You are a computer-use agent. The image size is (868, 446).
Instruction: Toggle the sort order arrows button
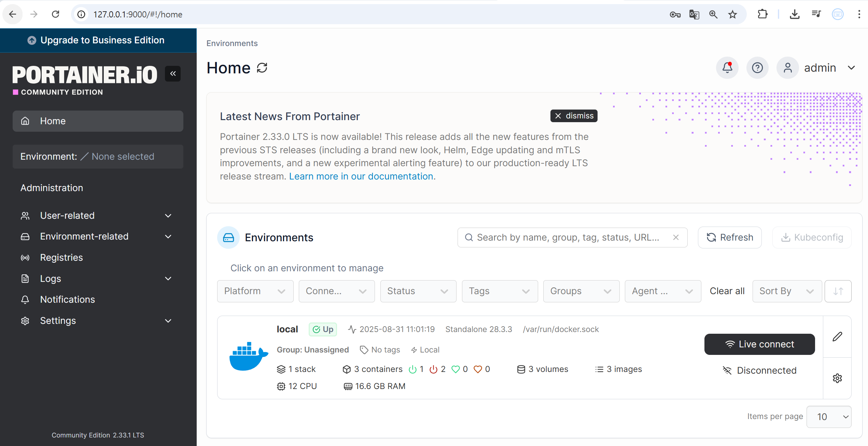(838, 291)
